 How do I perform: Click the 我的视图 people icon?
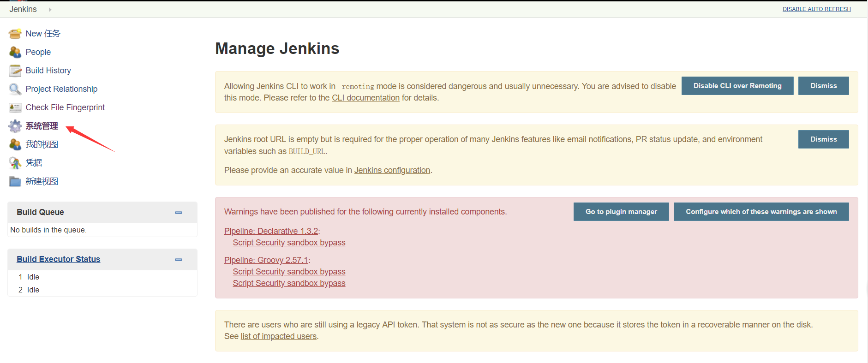pos(15,144)
